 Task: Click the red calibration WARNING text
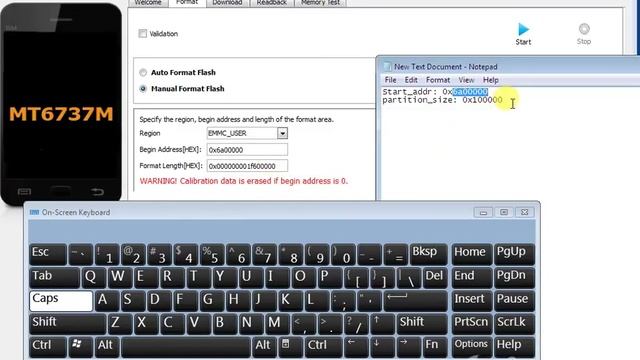(244, 181)
